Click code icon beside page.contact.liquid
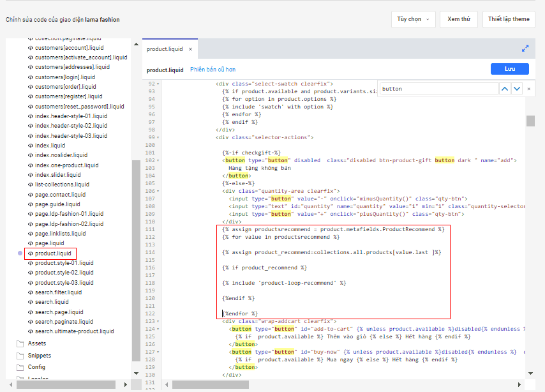This screenshot has width=545, height=392. tap(30, 194)
